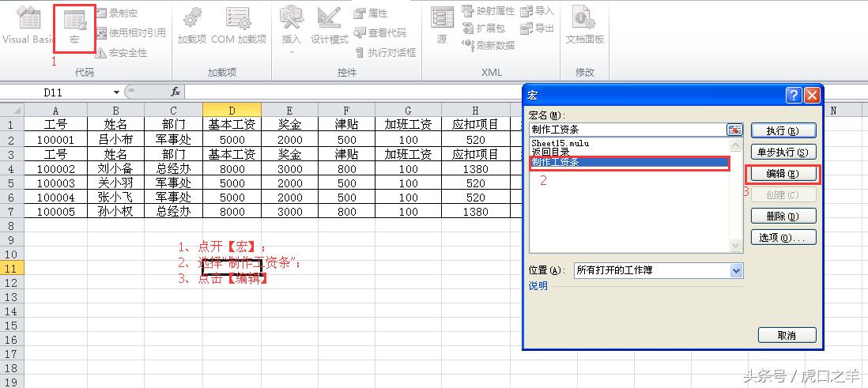Click macro list scrollbar down arrow
Image resolution: width=868 pixels, height=388 pixels.
point(736,245)
